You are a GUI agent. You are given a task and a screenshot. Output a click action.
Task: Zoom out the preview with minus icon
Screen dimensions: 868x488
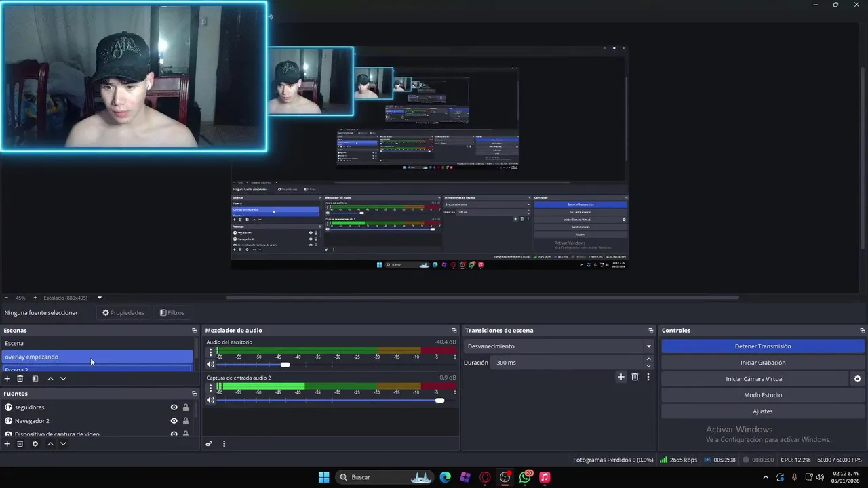pos(6,298)
